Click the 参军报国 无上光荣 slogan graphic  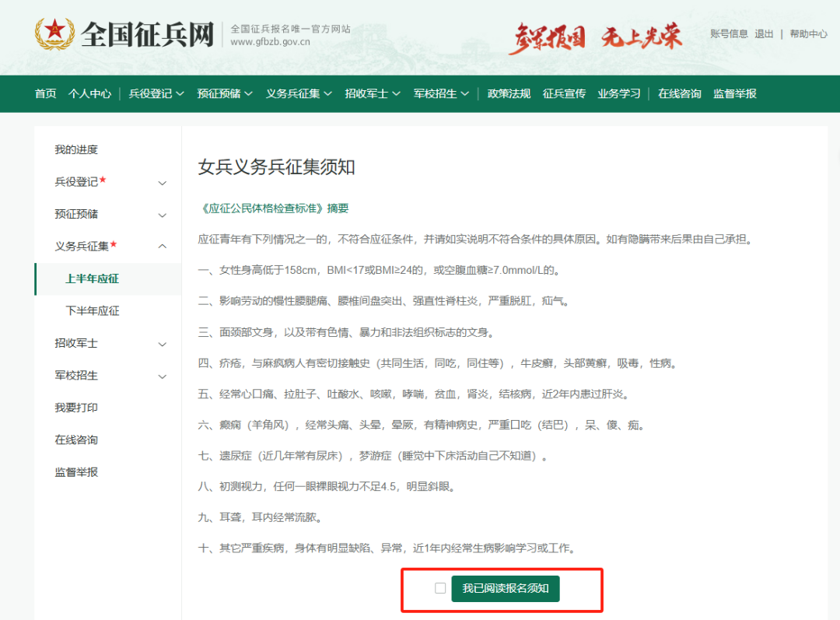pyautogui.click(x=596, y=36)
